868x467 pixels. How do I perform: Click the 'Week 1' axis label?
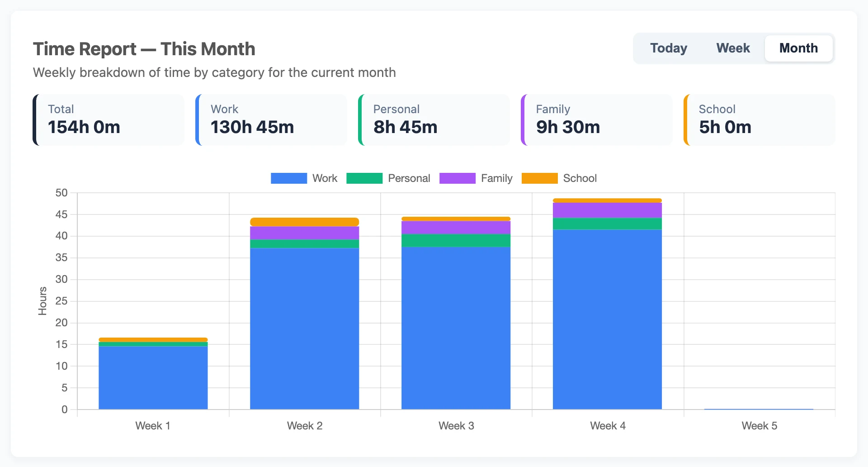(153, 426)
